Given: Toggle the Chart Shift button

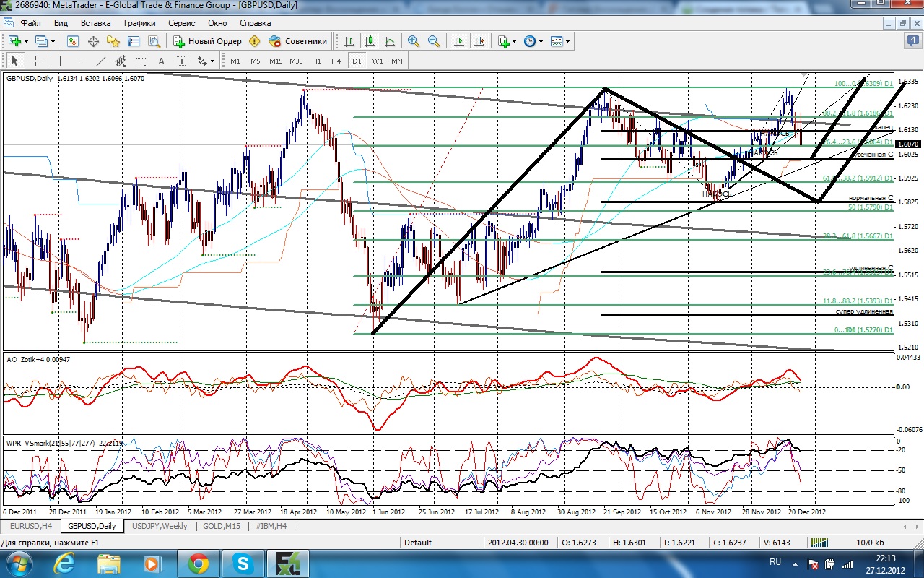Looking at the screenshot, I should pyautogui.click(x=479, y=41).
